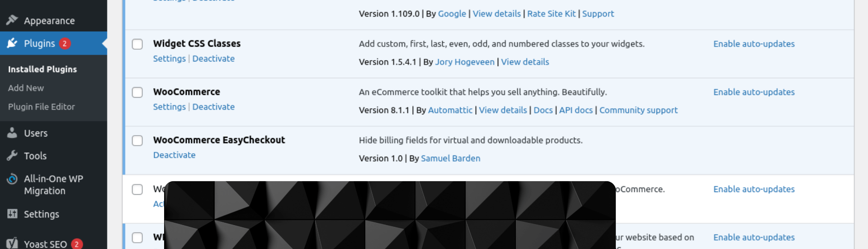Click the 'Version 1.5.4.1' text

tap(388, 62)
